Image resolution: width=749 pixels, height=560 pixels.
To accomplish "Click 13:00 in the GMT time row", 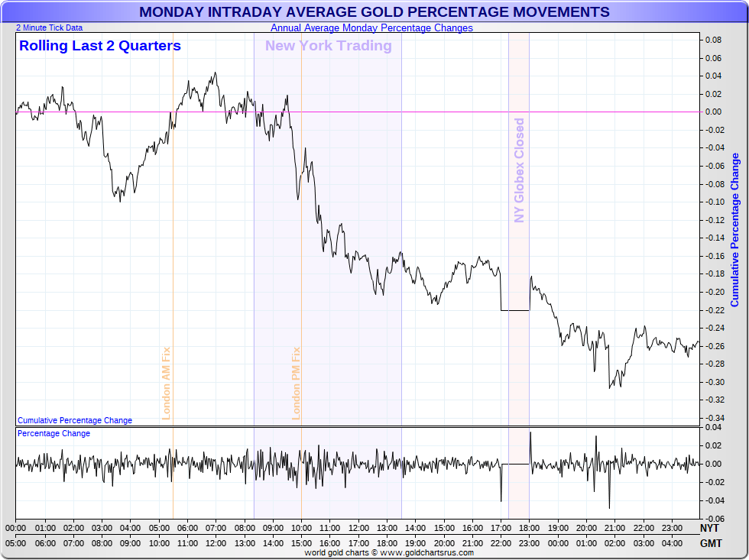I will click(244, 543).
